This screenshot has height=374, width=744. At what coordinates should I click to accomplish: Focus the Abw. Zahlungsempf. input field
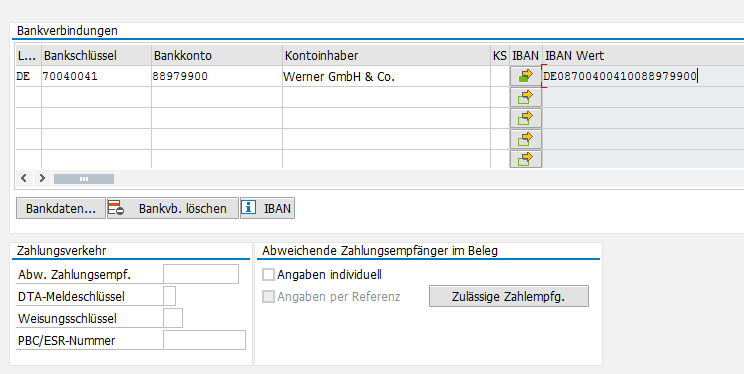click(201, 274)
